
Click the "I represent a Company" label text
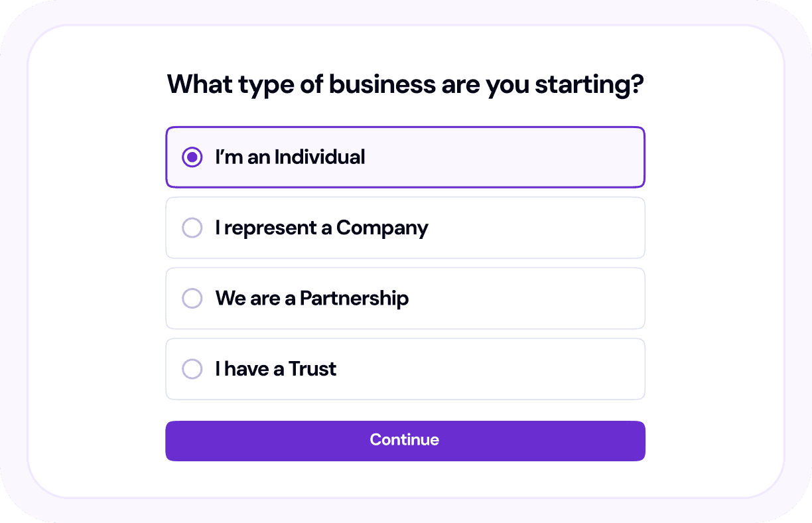point(322,228)
